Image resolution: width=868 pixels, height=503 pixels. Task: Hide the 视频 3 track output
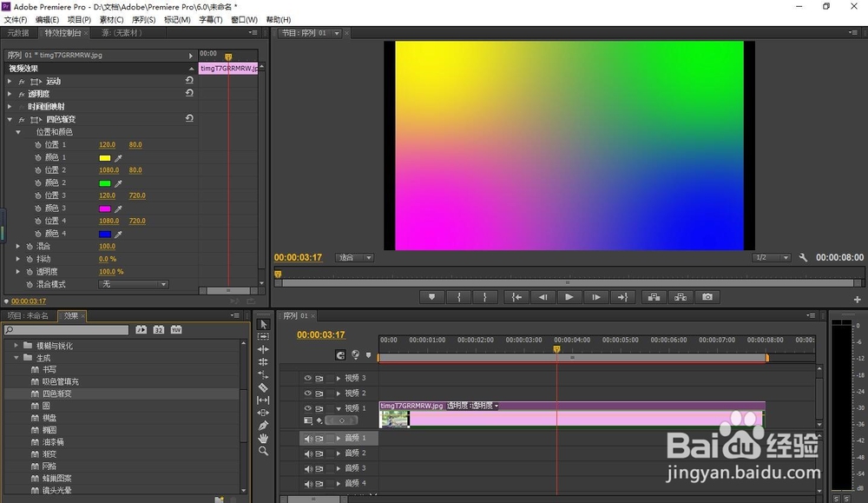click(307, 378)
